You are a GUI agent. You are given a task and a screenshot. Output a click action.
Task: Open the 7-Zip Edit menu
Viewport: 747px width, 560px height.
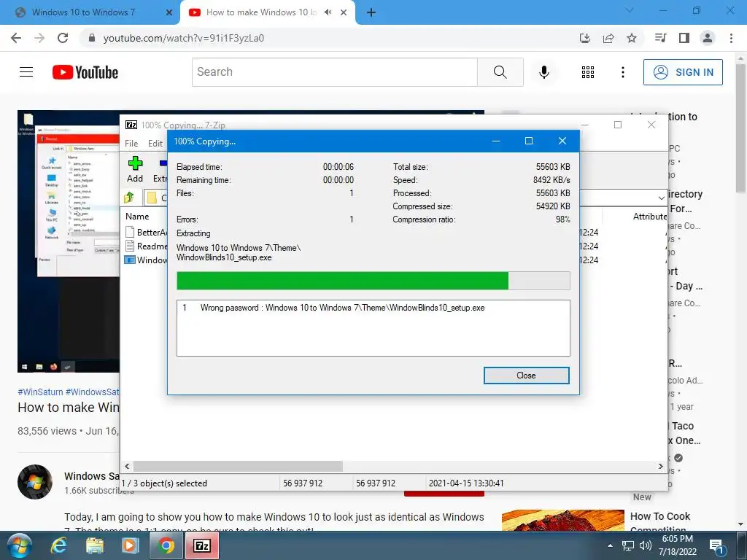tap(155, 144)
